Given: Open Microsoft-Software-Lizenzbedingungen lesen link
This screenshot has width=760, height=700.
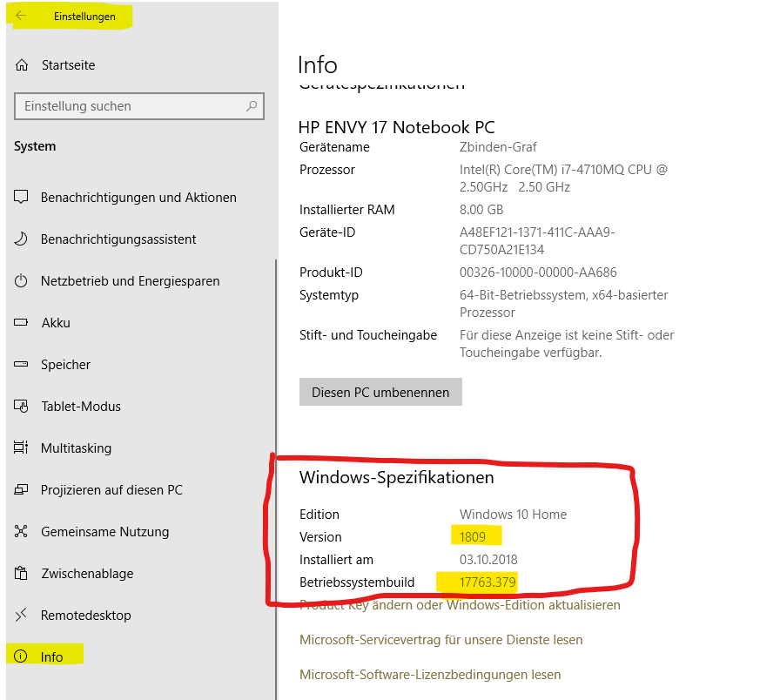Looking at the screenshot, I should [430, 675].
